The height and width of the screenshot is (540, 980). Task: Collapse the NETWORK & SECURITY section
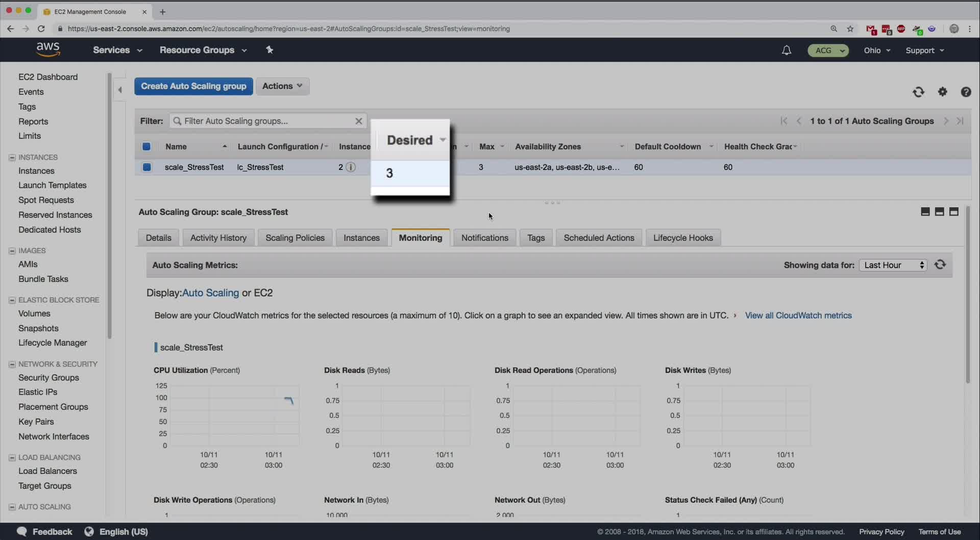[x=12, y=364]
